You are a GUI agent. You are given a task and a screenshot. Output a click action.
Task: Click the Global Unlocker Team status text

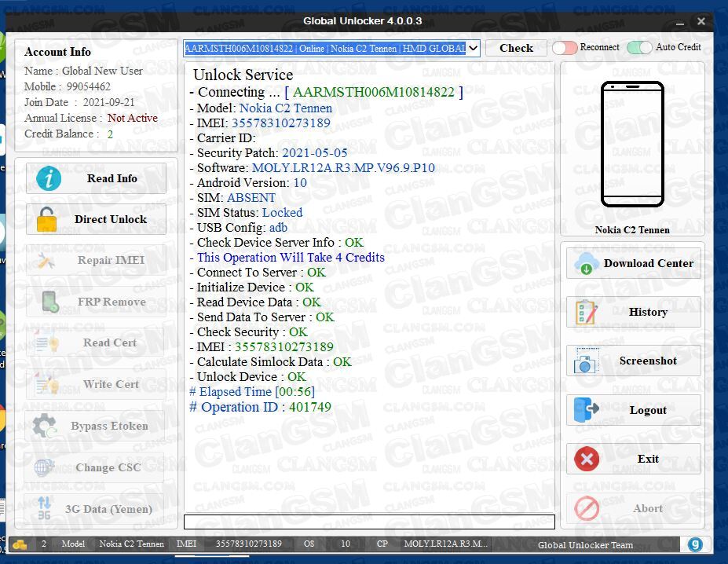585,545
